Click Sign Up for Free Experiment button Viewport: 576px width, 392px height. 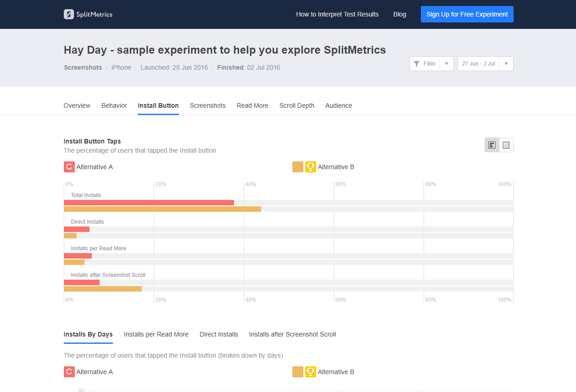pyautogui.click(x=467, y=14)
